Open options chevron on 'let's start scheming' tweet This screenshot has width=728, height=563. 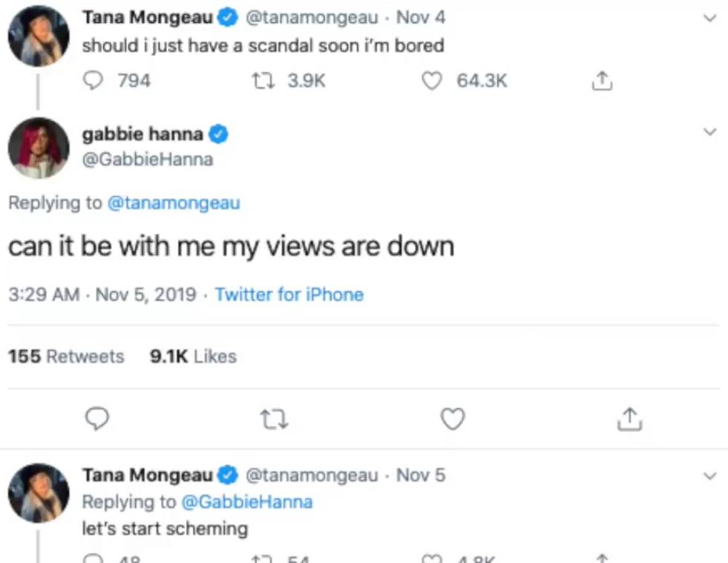(x=710, y=476)
